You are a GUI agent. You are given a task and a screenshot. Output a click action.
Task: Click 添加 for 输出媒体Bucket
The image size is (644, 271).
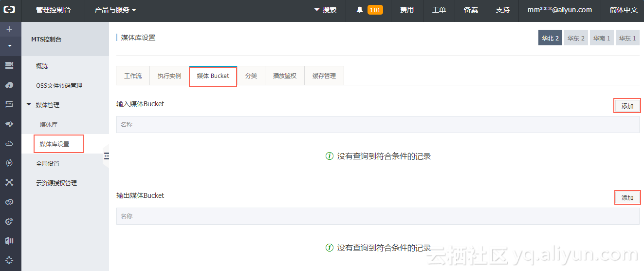pos(627,197)
